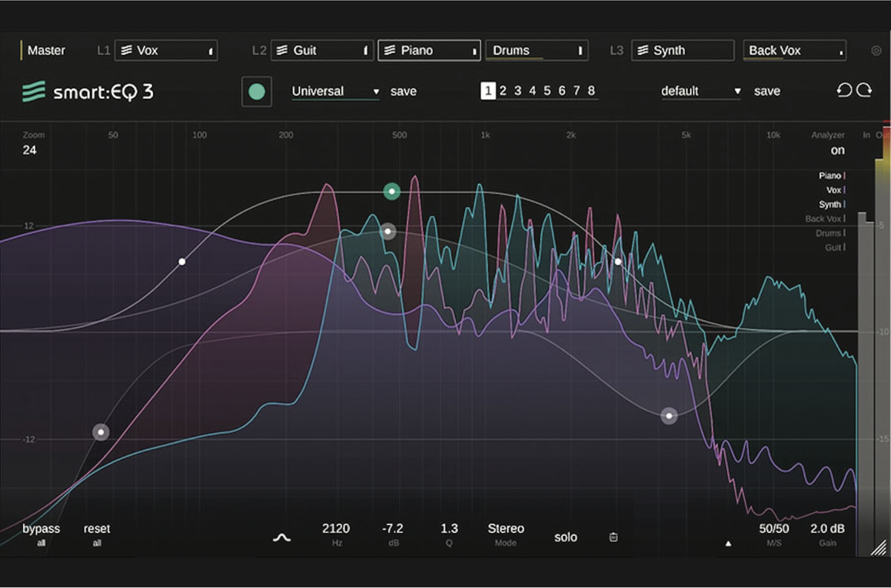Open the Drums track menu arrow
Viewport: 891px width, 588px height.
[581, 51]
